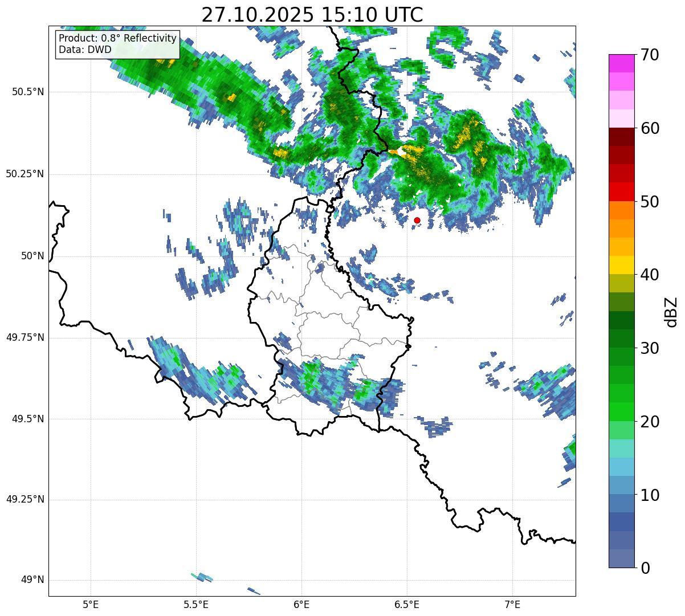Click the 49.5°N latitude label
Image resolution: width=685 pixels, height=616 pixels.
click(x=28, y=419)
